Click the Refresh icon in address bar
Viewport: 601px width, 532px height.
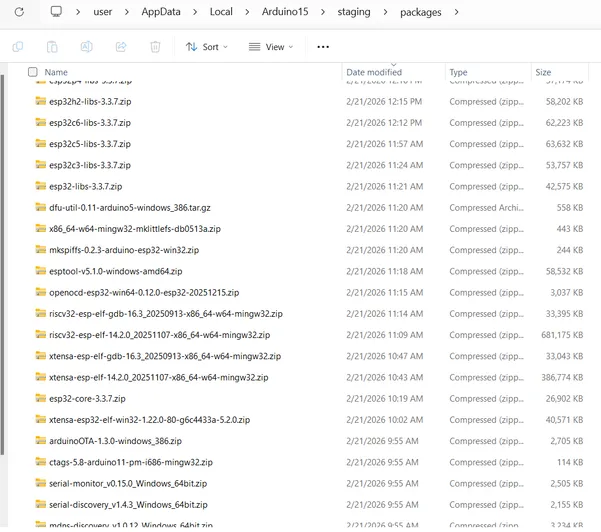point(19,12)
